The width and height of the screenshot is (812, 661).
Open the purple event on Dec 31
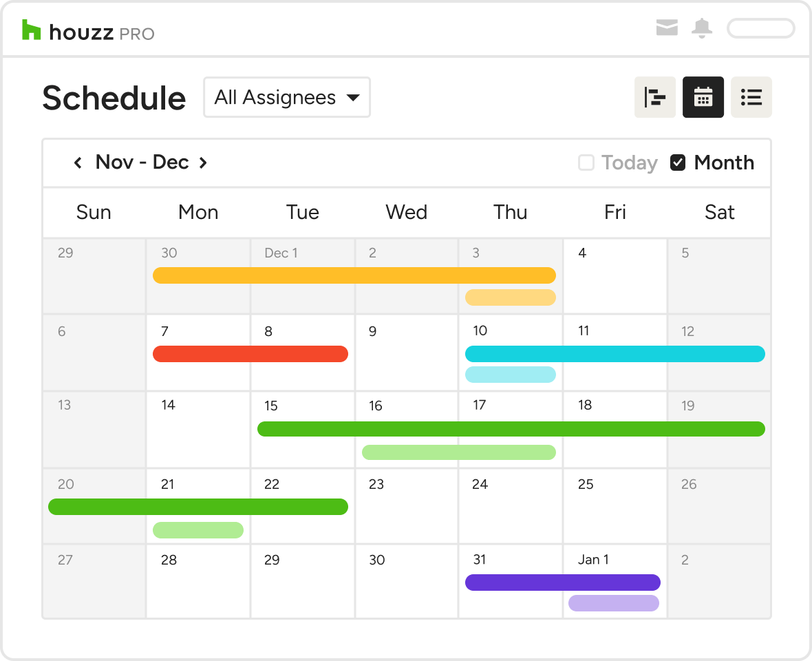pyautogui.click(x=562, y=583)
